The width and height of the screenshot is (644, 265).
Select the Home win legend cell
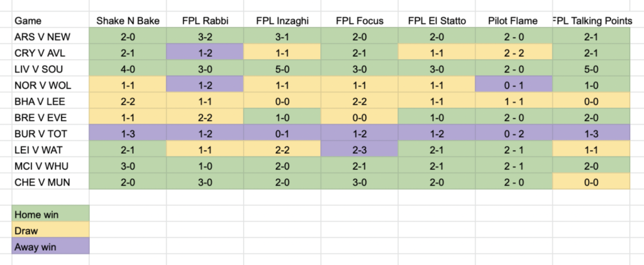(x=50, y=214)
